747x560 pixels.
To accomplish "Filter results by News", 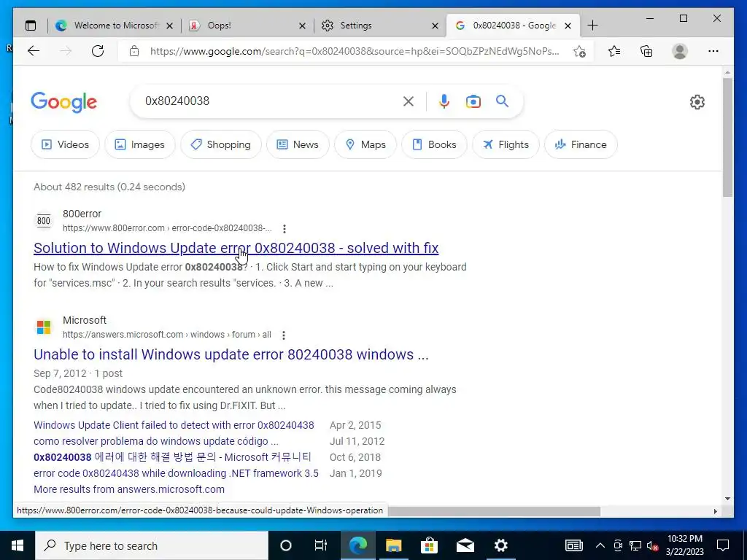I will coord(298,144).
